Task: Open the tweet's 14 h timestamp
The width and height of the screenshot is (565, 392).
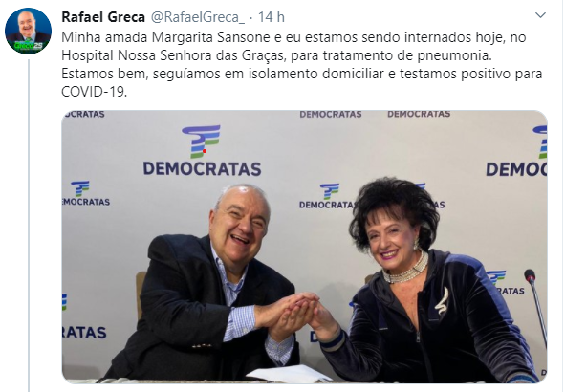Action: (271, 17)
